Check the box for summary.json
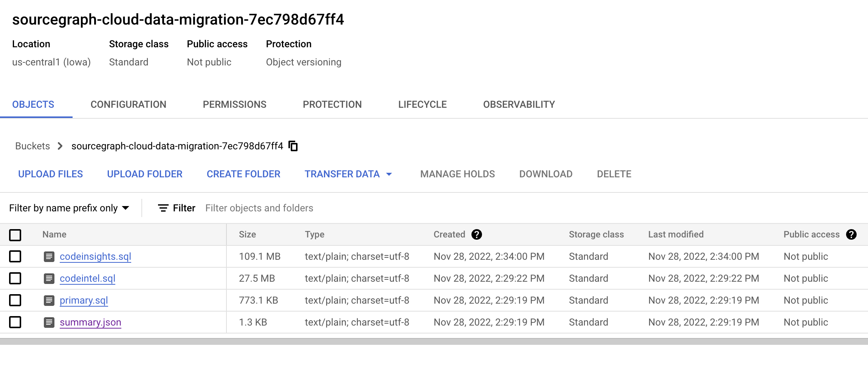 (15, 322)
